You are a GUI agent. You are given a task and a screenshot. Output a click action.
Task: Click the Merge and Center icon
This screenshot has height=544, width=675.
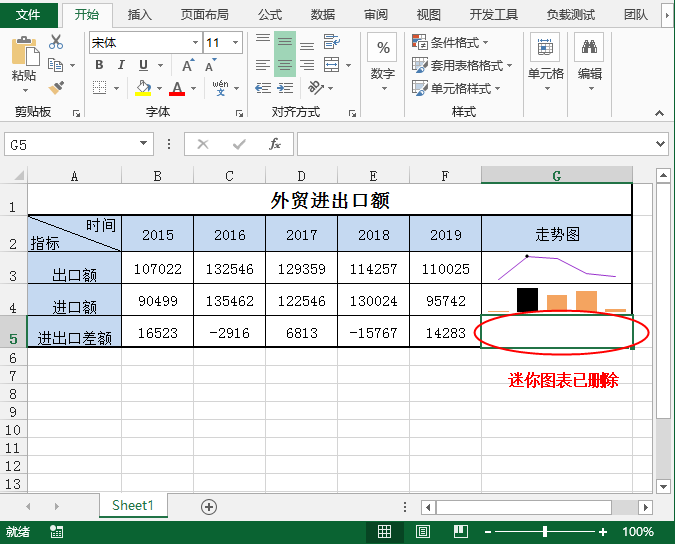[331, 66]
